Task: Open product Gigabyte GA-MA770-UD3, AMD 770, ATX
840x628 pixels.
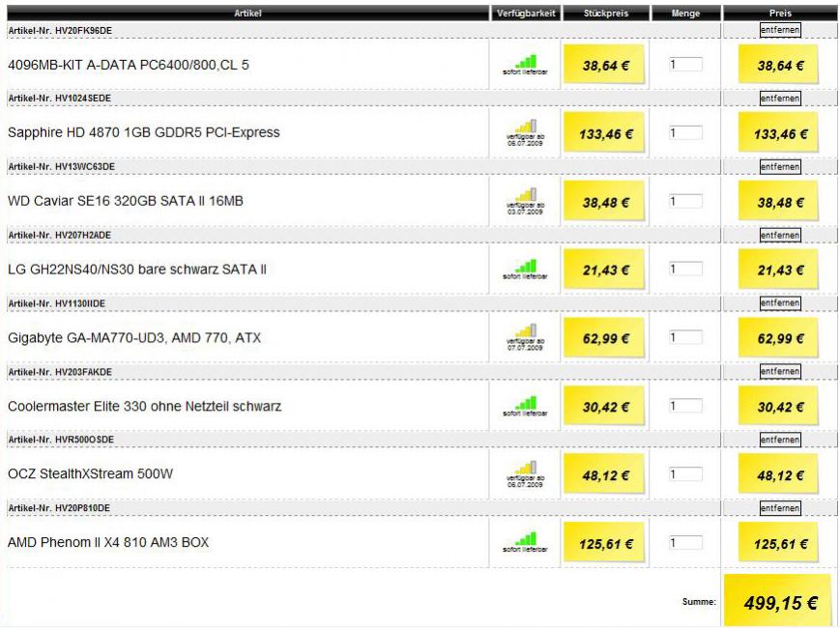Action: click(x=134, y=338)
